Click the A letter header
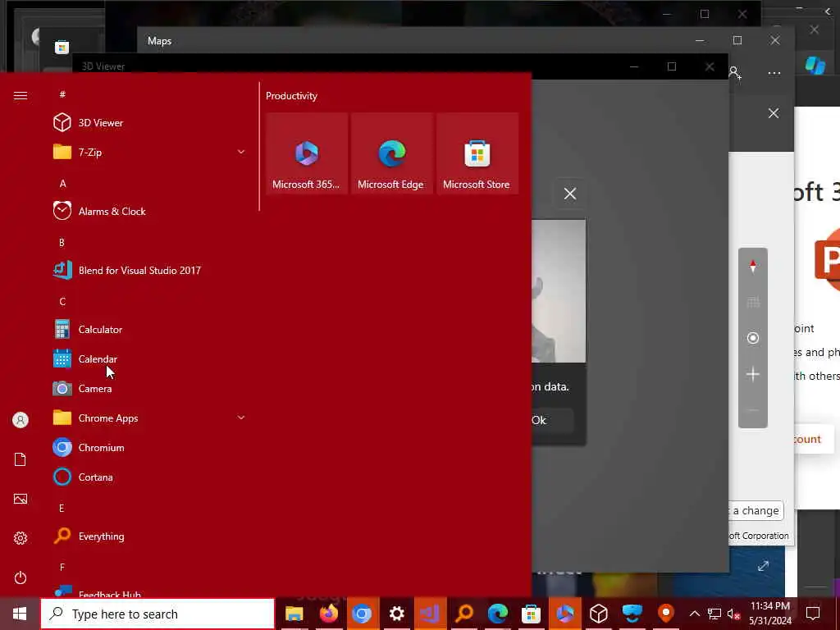The height and width of the screenshot is (630, 840). [62, 183]
